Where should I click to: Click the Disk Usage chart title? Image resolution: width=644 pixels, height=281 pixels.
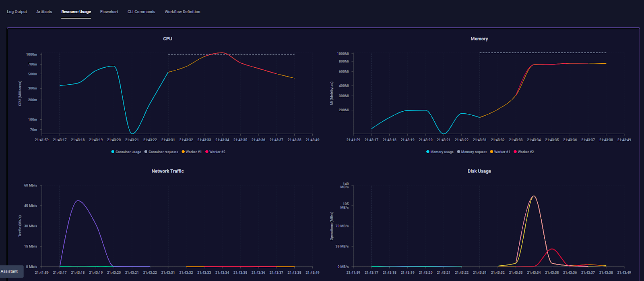click(x=479, y=171)
